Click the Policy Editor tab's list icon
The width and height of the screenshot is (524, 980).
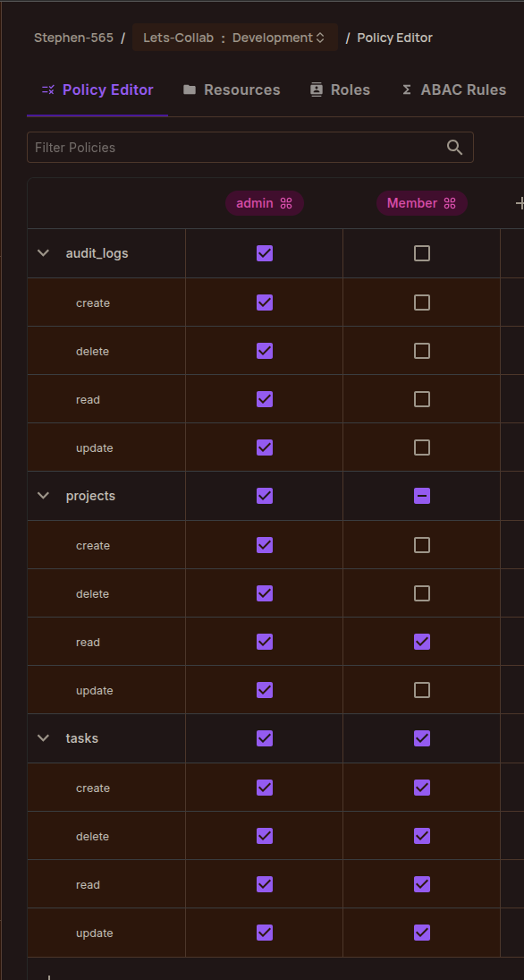(48, 89)
